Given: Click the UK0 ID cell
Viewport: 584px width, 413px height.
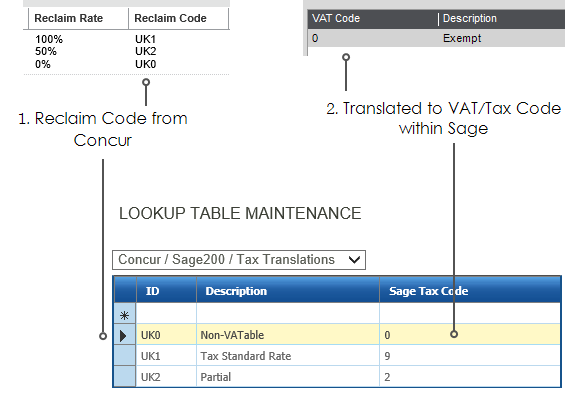Looking at the screenshot, I should coord(166,335).
